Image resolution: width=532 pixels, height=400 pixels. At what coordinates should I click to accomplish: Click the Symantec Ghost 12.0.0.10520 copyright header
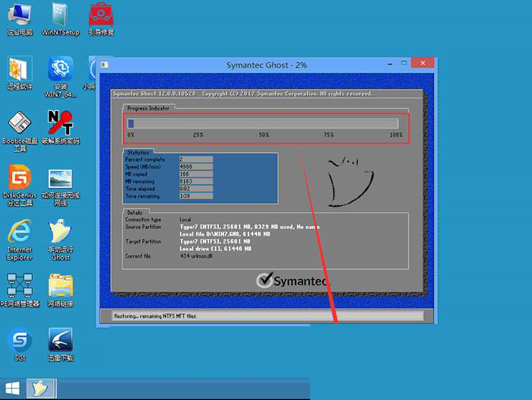242,94
